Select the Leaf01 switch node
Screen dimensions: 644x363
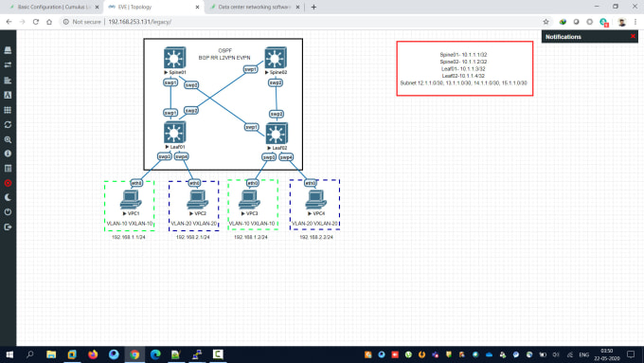[174, 133]
